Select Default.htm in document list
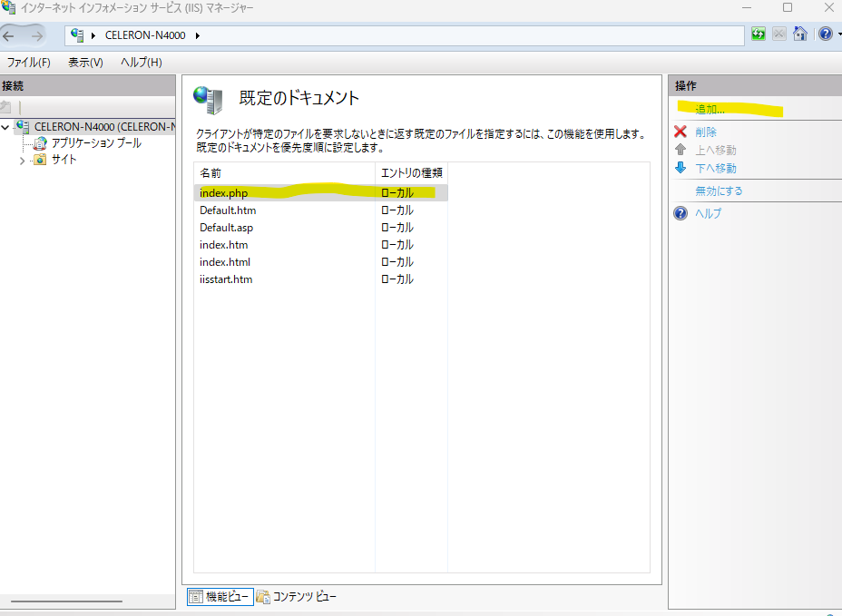 click(321, 210)
